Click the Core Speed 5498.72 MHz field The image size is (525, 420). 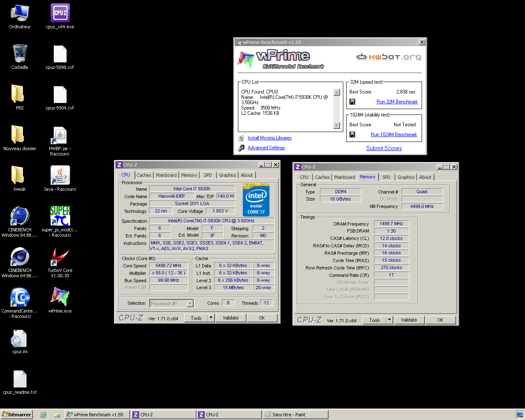pyautogui.click(x=169, y=265)
